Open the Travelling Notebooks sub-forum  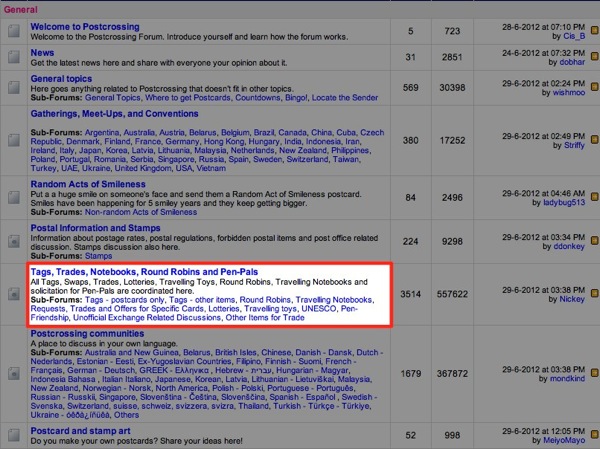[334, 300]
